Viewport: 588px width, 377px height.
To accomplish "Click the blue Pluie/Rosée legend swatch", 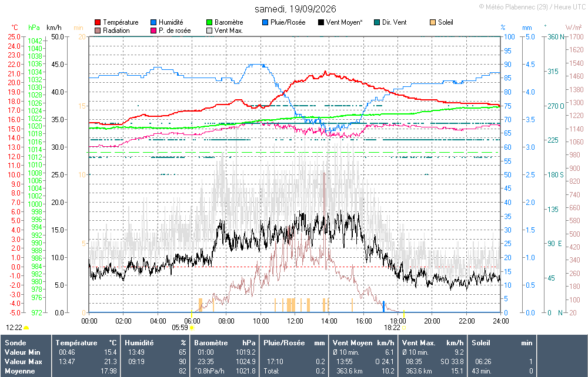I will click(x=265, y=22).
